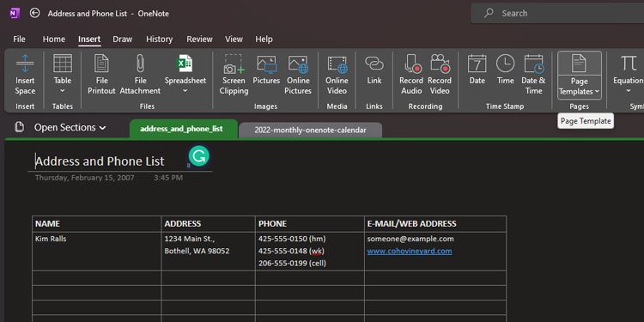
Task: Click phone number 206-555-0199 (cell)
Action: click(x=292, y=264)
